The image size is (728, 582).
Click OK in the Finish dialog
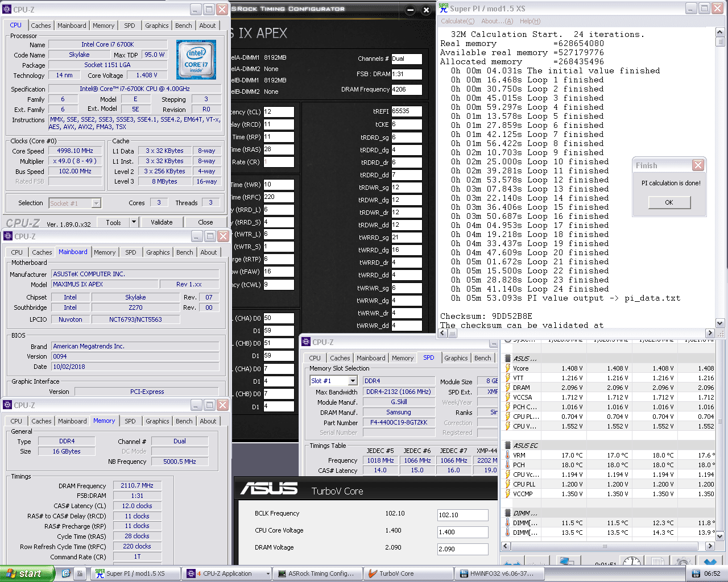coord(669,202)
